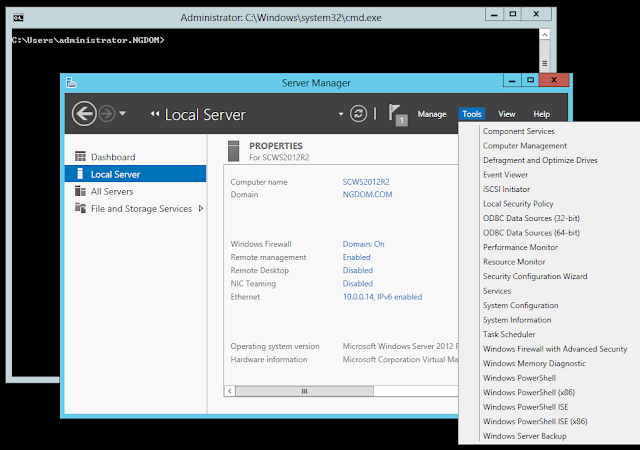Open the Tools menu
The width and height of the screenshot is (640, 450).
(x=471, y=114)
